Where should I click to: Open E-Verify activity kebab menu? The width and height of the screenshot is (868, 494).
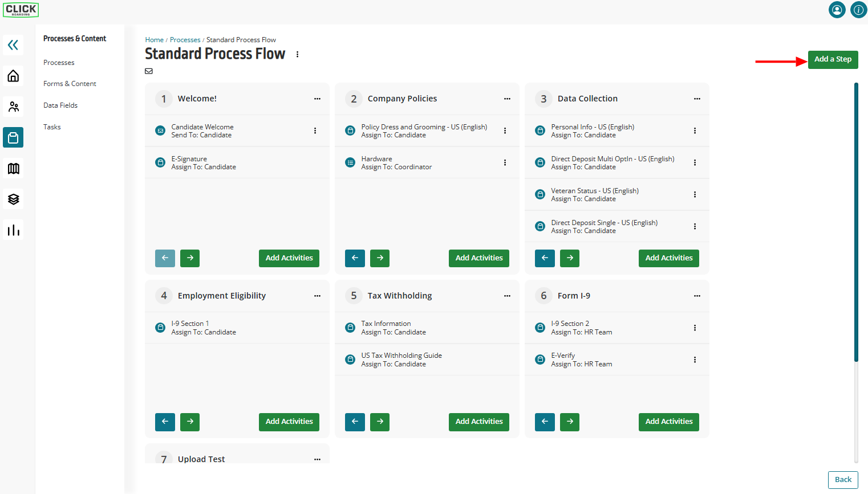(695, 360)
